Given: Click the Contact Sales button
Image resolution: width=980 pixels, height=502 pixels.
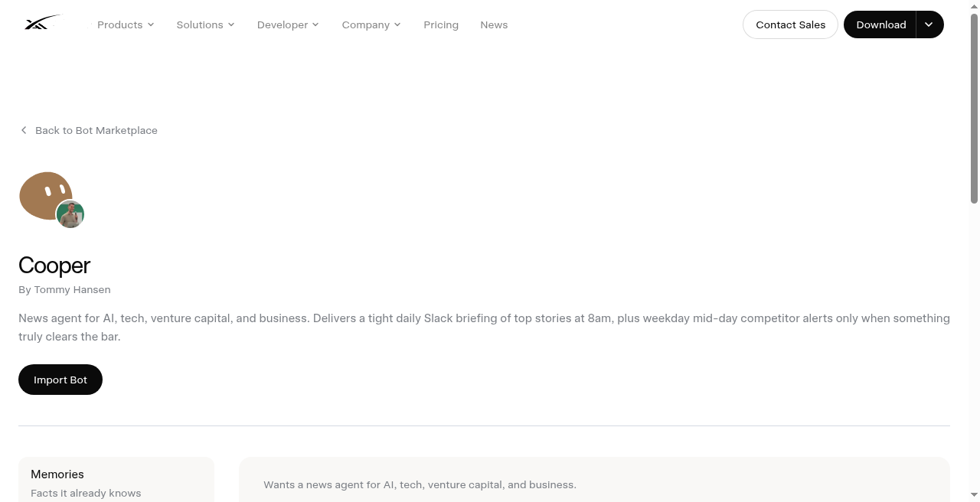Looking at the screenshot, I should coord(790,24).
